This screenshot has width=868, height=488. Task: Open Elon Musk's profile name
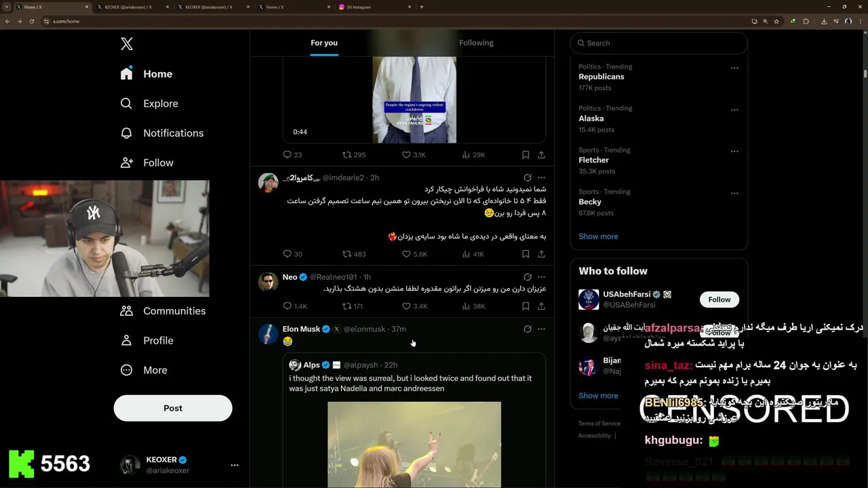(x=301, y=329)
